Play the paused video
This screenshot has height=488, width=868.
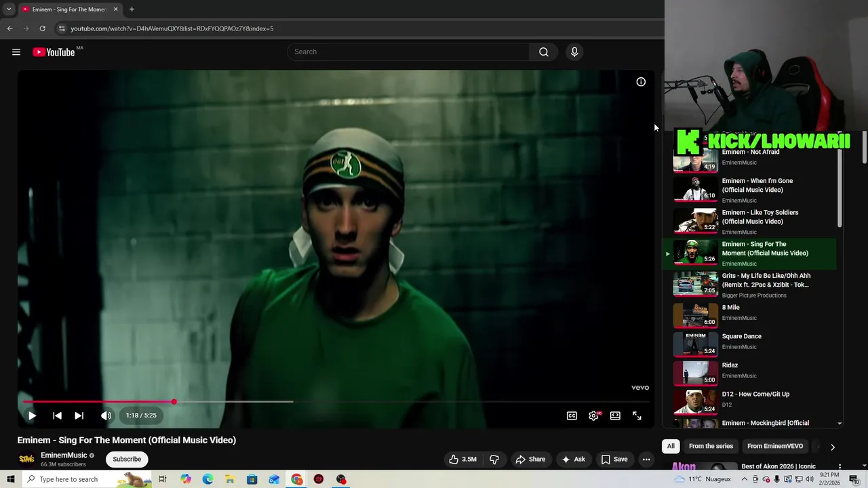32,415
